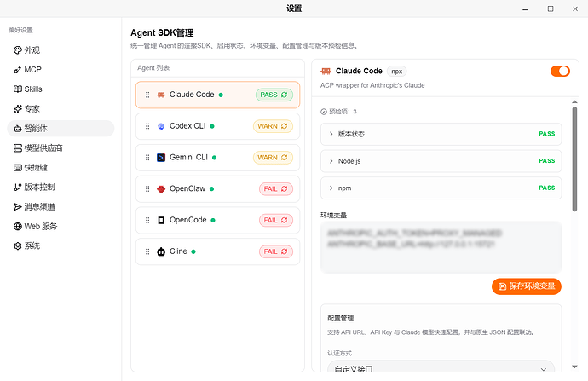Open the 模型供应商 model providers page
588x381 pixels.
point(61,148)
